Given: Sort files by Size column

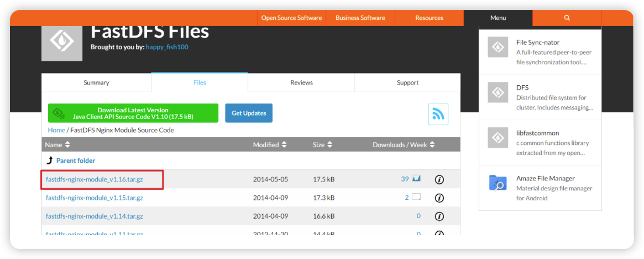Looking at the screenshot, I should click(322, 144).
